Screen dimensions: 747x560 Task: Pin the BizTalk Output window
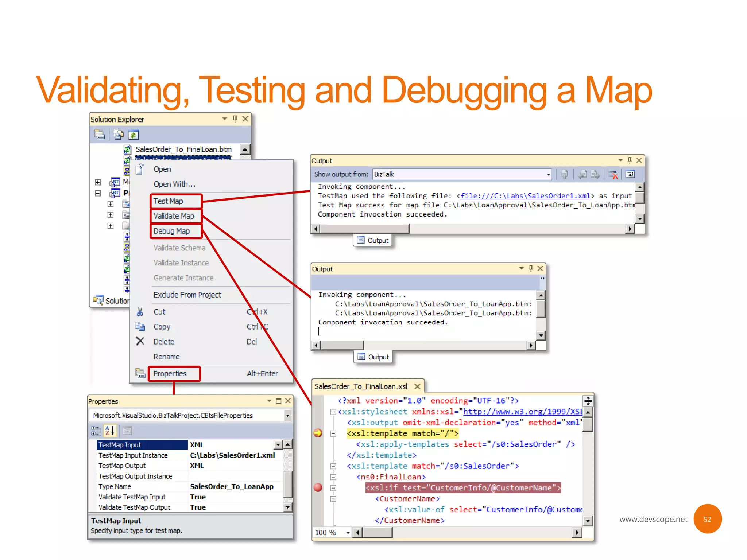[630, 160]
